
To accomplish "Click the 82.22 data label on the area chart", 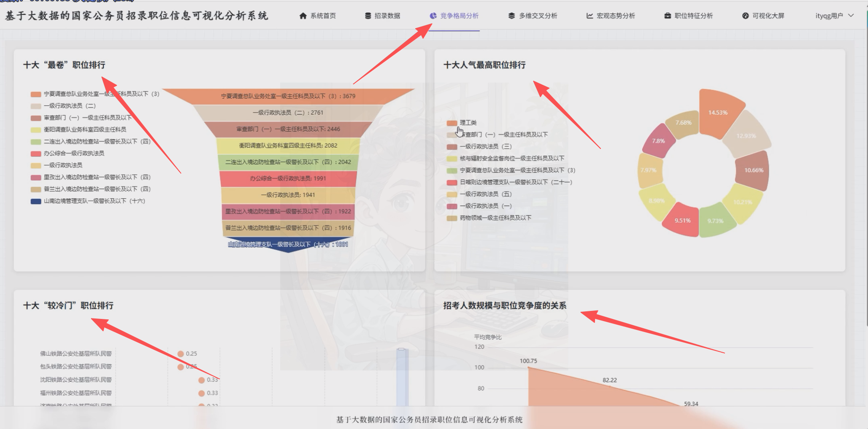I will click(x=610, y=380).
